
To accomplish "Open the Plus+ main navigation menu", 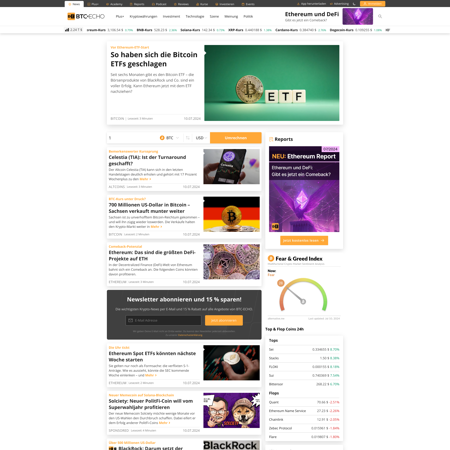I will click(x=120, y=16).
